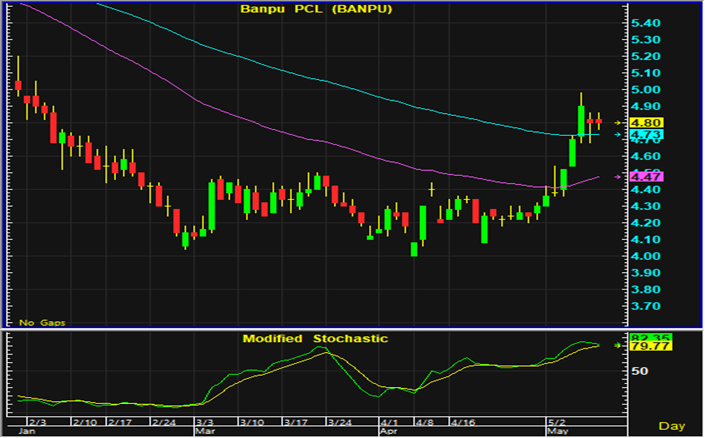Click the 3/10 date label

coord(251,422)
